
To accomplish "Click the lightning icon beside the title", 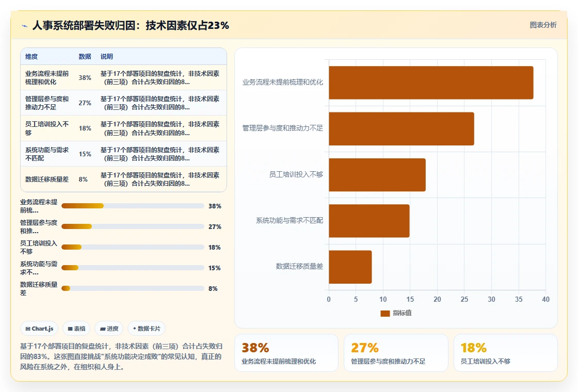I will [25, 26].
